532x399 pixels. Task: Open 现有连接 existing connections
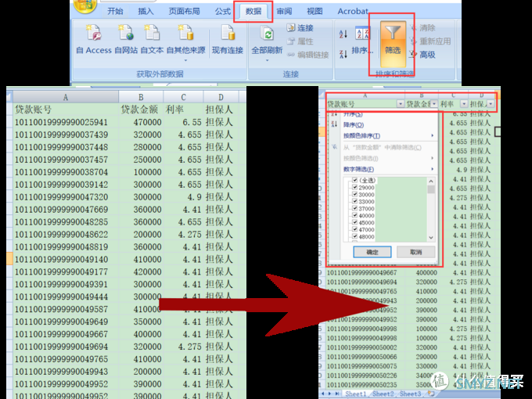228,39
